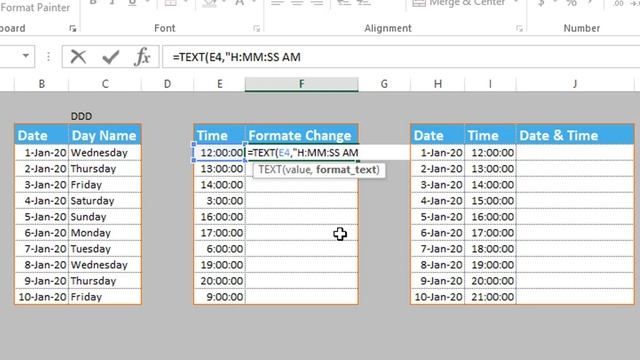Click the Wednesday cell beside 1-Jan-20
Viewport: 640px width, 360px height.
(105, 153)
